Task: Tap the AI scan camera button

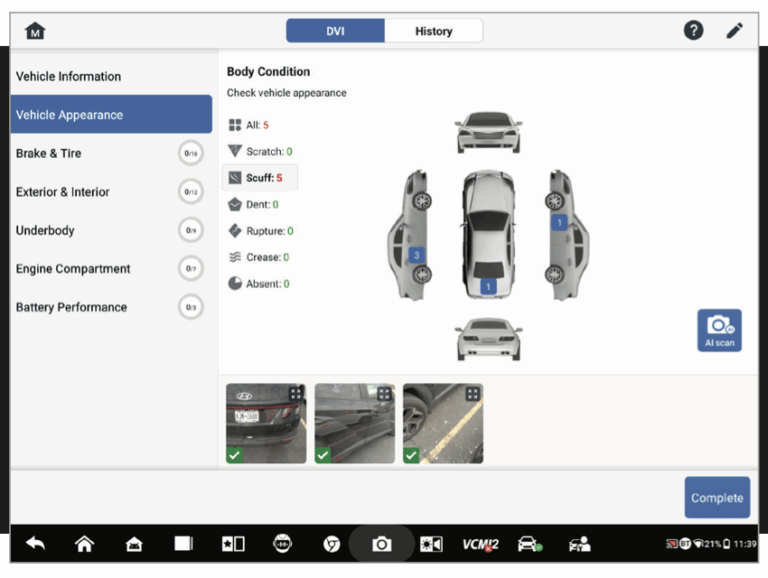Action: point(719,330)
